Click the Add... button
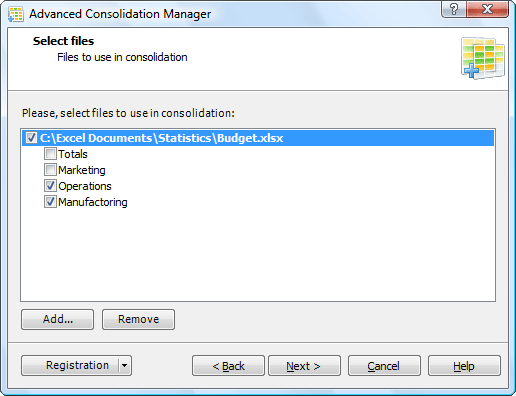 tap(57, 319)
